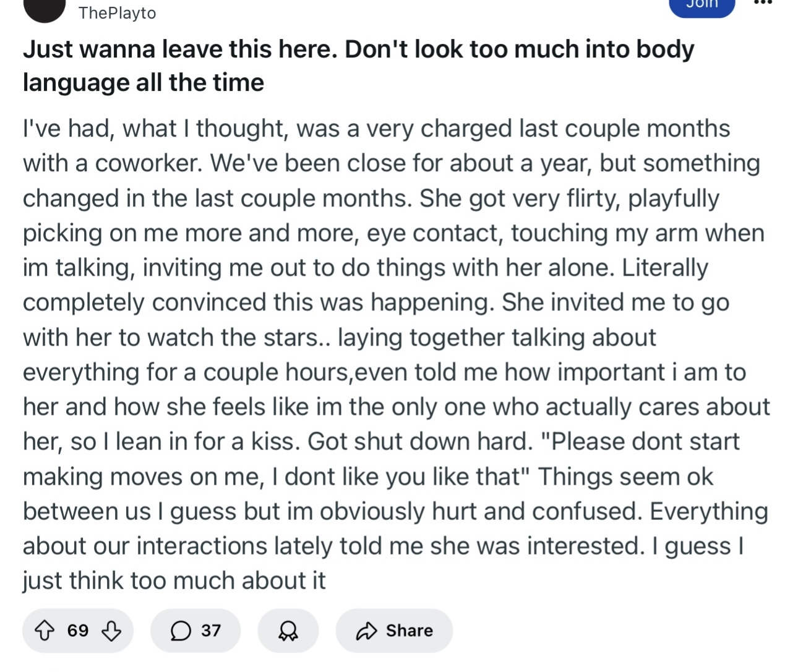Click the 37 comments count

tap(211, 631)
